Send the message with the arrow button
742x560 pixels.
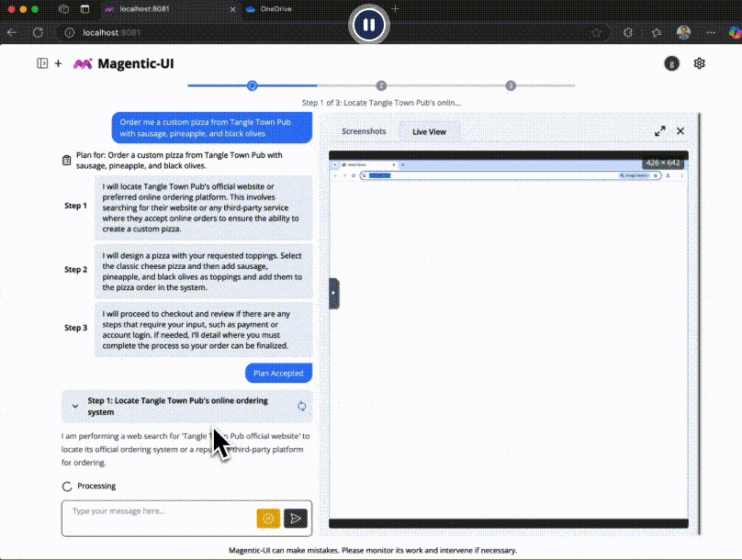point(296,519)
